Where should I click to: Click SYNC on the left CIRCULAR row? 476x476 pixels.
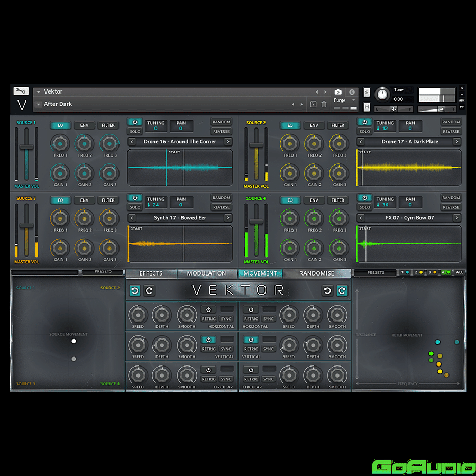pos(226,379)
